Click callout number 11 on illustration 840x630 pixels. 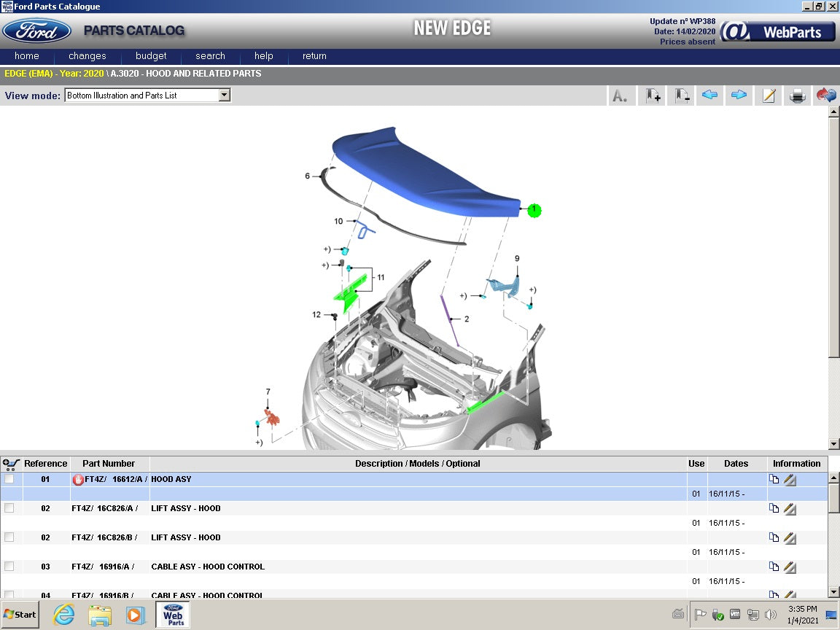(381, 277)
